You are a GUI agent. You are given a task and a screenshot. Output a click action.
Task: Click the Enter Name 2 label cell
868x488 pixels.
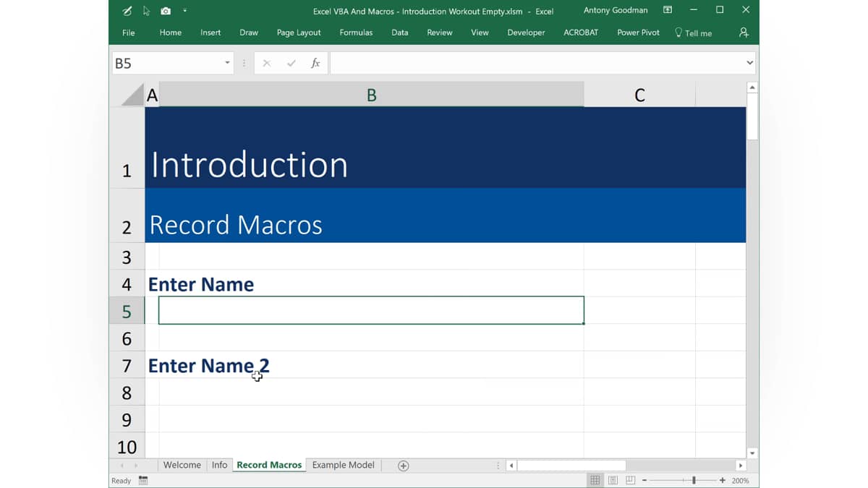click(208, 365)
